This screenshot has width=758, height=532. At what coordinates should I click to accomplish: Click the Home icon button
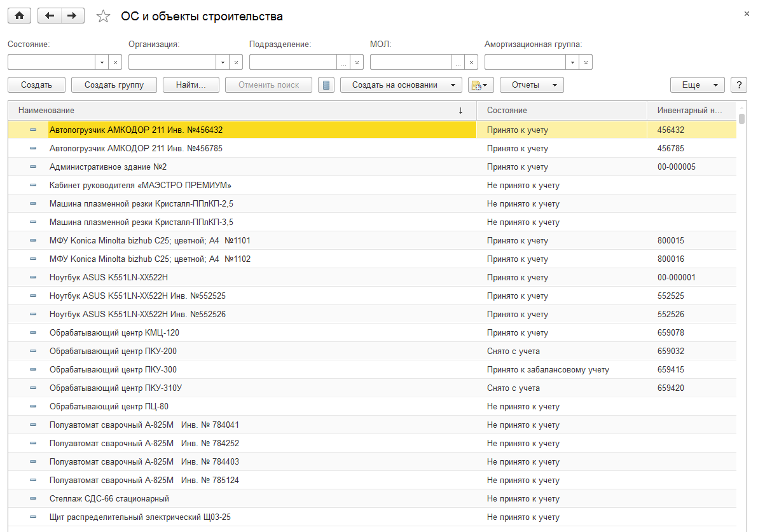tap(19, 16)
